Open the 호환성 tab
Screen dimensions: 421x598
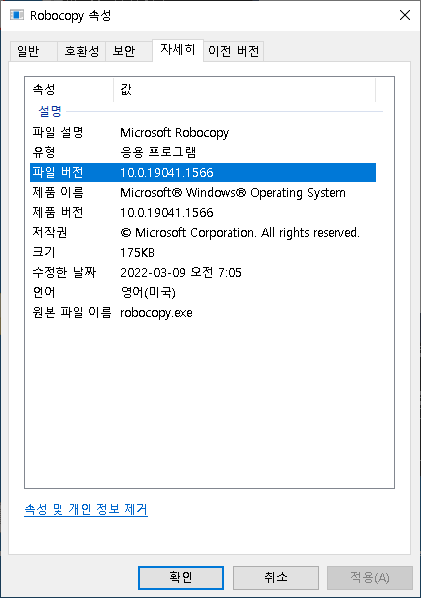click(x=81, y=51)
